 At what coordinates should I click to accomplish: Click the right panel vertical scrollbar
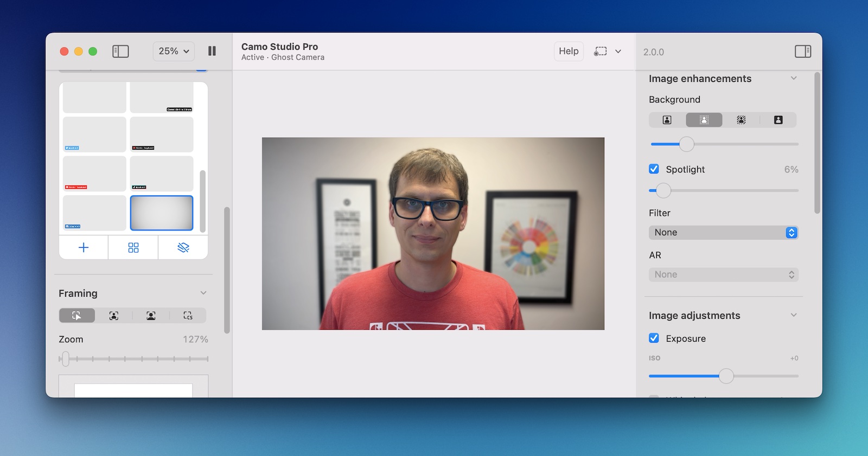pyautogui.click(x=817, y=143)
